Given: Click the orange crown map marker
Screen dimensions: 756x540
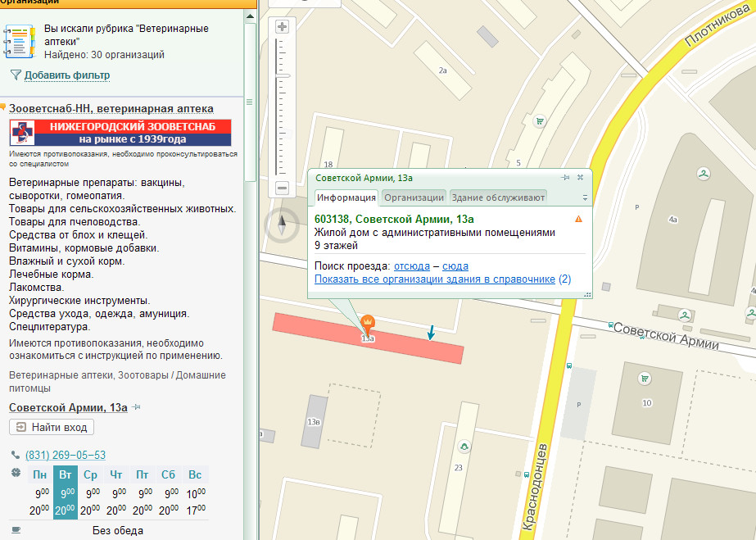Looking at the screenshot, I should coord(368,321).
